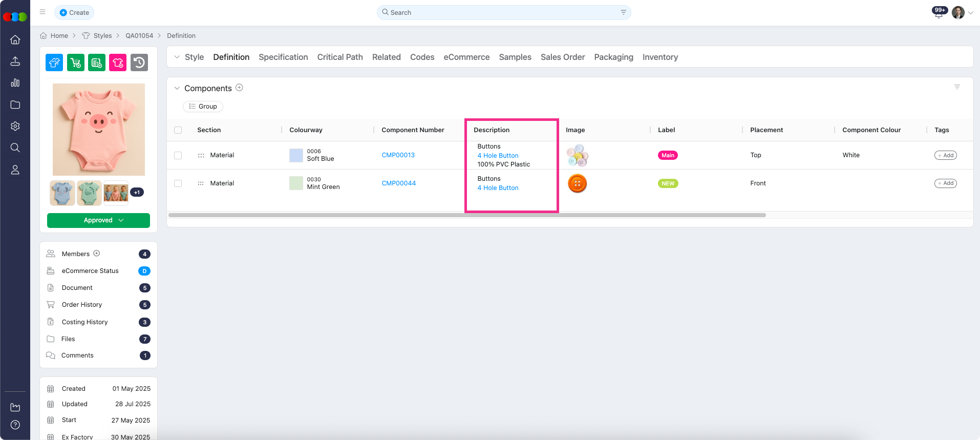Open the sidebar analytics bar-chart icon
980x440 pixels.
15,83
